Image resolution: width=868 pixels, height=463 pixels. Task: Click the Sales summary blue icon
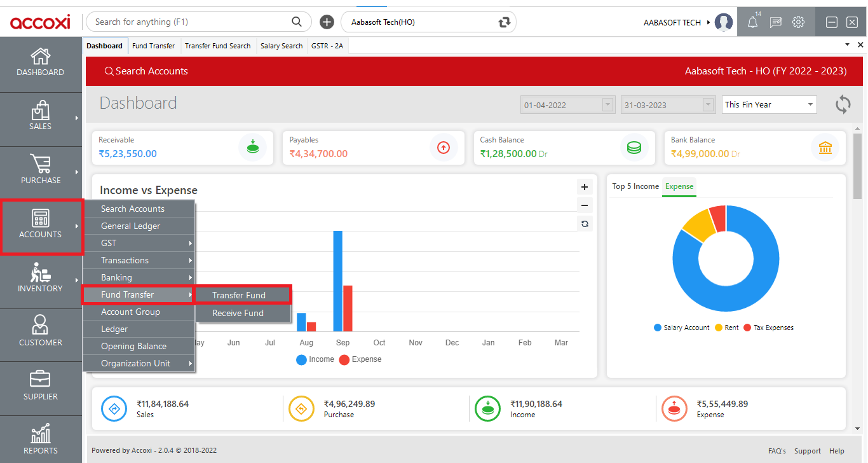115,408
